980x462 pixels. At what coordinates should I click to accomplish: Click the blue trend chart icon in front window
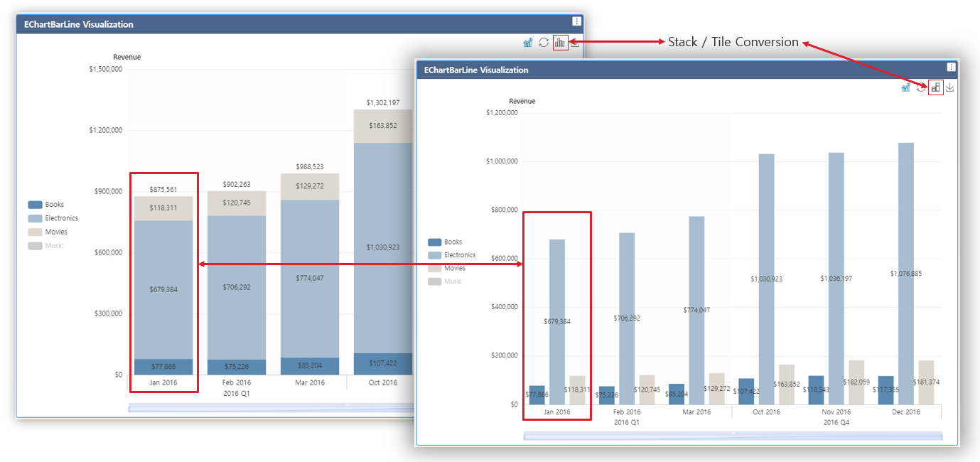click(x=905, y=87)
